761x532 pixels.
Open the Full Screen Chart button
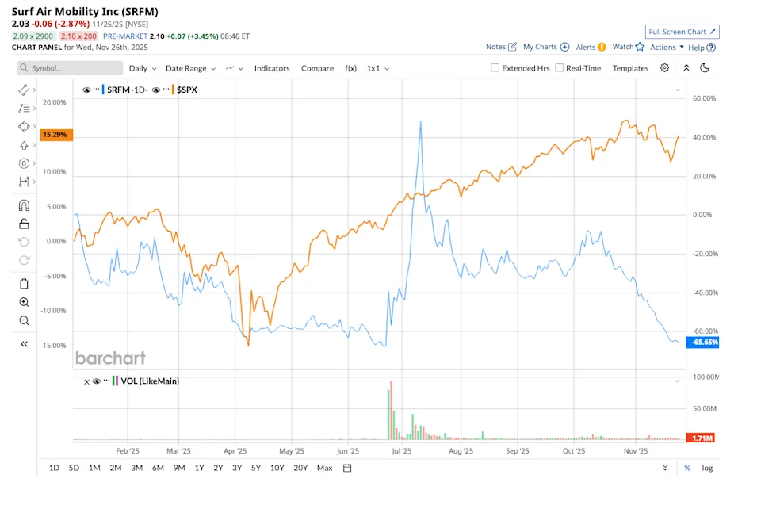click(682, 31)
